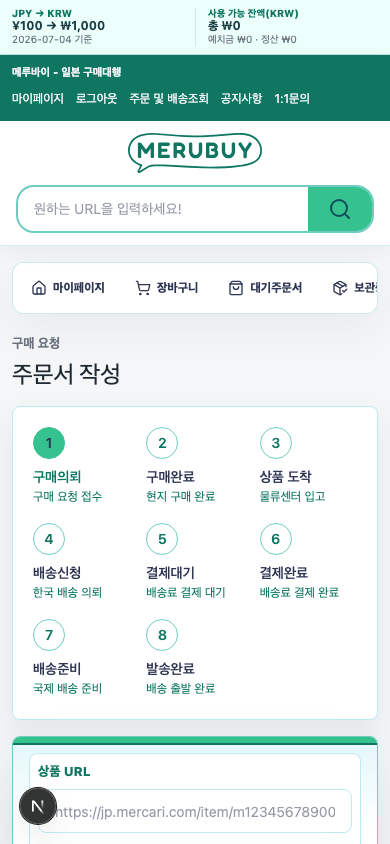Click the 보관 box package icon
390x844 pixels.
tap(340, 288)
